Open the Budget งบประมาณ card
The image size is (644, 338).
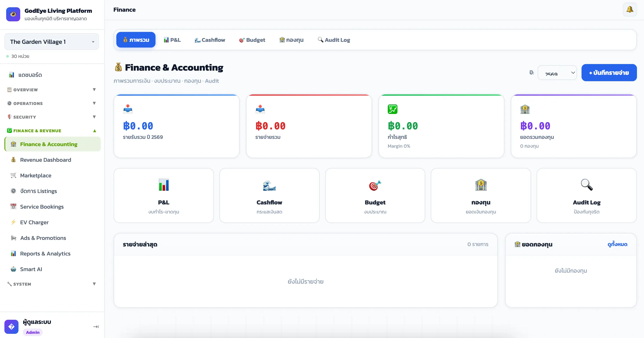click(x=375, y=195)
